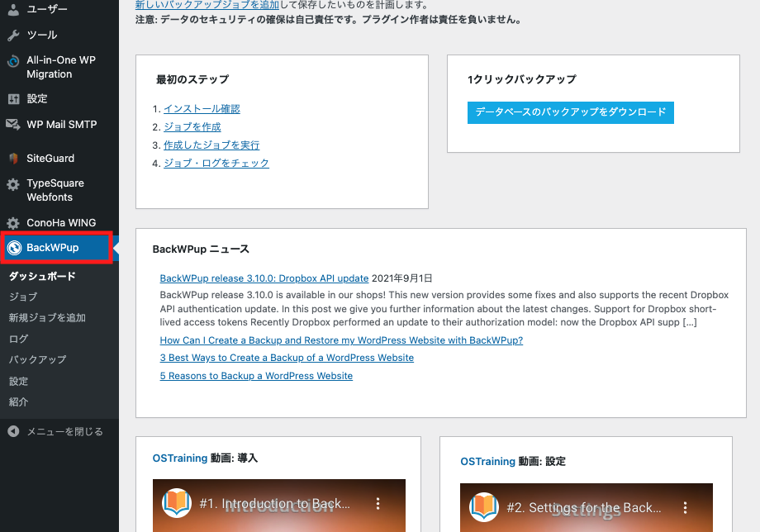The width and height of the screenshot is (760, 532).
Task: Open the バックアップ submenu item
Action: point(37,359)
